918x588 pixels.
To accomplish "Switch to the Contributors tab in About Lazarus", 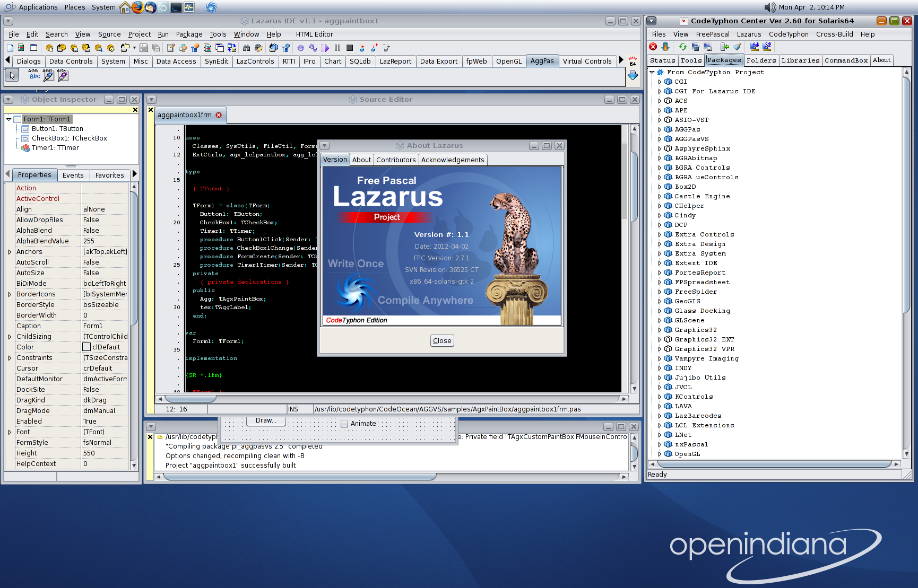I will [x=396, y=160].
